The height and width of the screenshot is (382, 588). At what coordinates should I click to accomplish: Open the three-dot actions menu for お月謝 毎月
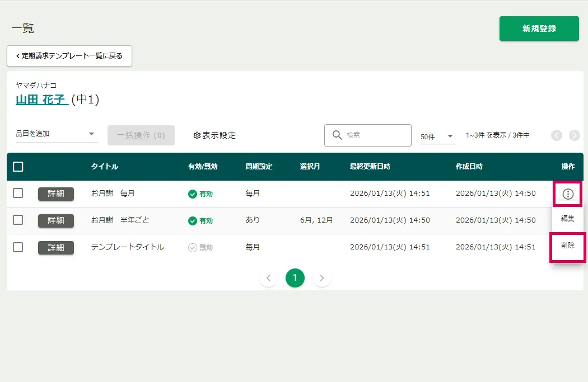[x=568, y=194]
